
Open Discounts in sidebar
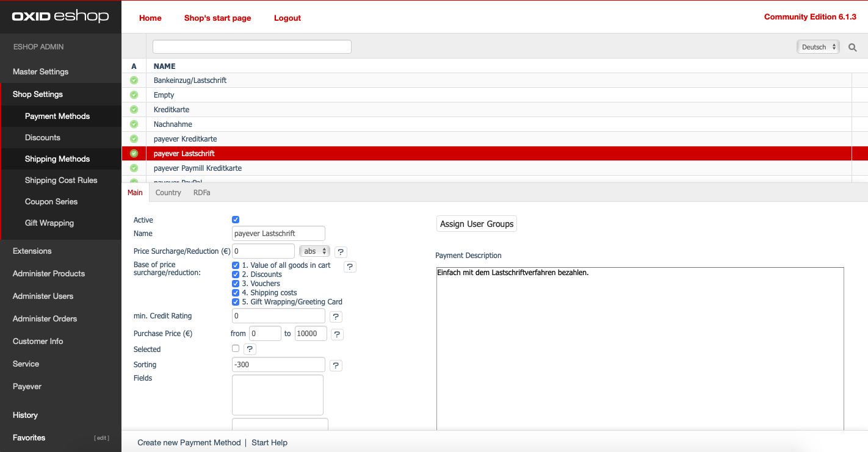pyautogui.click(x=43, y=137)
